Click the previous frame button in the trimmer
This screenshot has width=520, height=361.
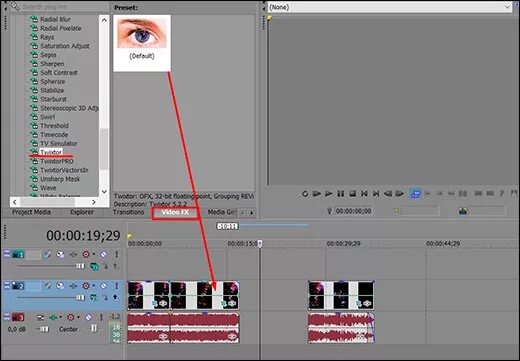click(x=388, y=194)
